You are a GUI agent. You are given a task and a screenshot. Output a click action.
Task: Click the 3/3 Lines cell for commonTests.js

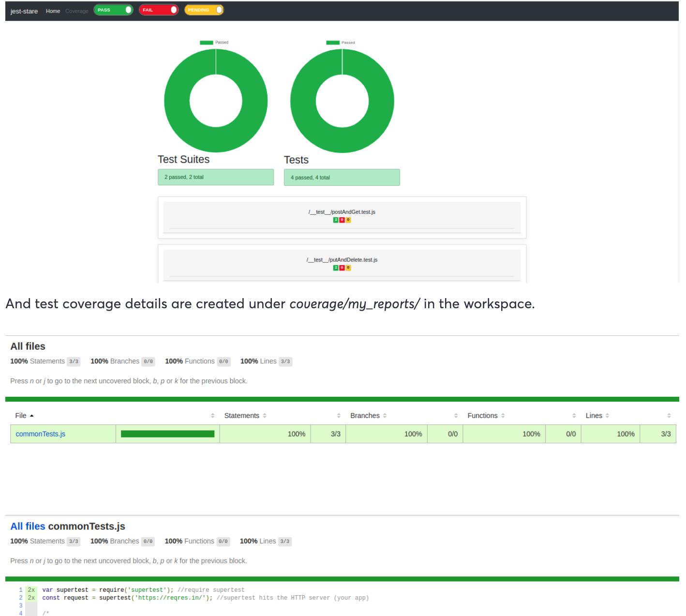click(x=658, y=434)
